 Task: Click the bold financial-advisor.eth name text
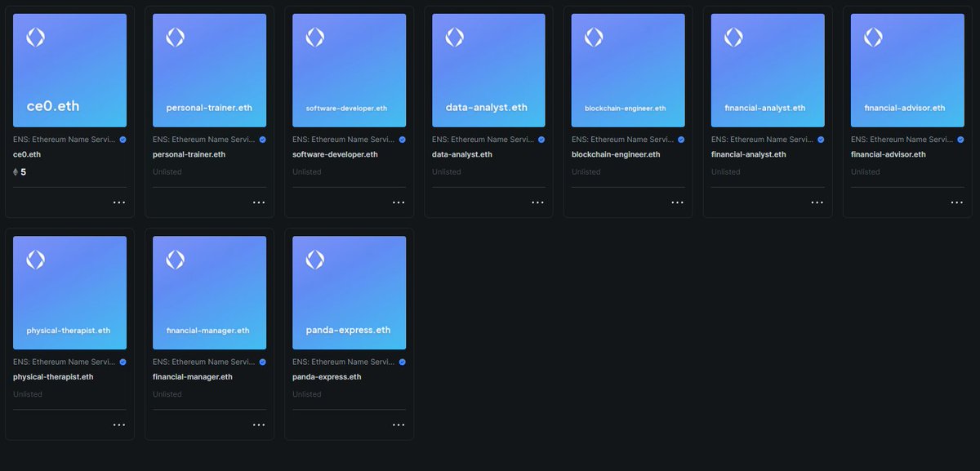pos(889,154)
